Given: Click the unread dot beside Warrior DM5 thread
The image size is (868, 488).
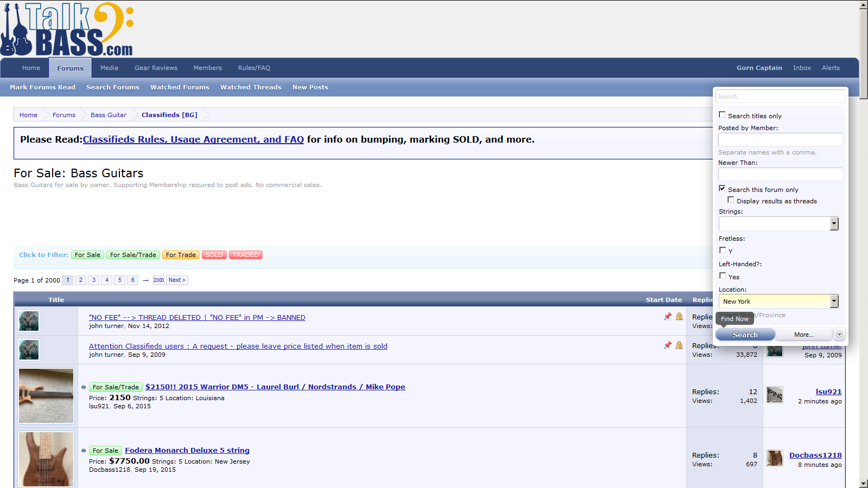Looking at the screenshot, I should coord(84,387).
